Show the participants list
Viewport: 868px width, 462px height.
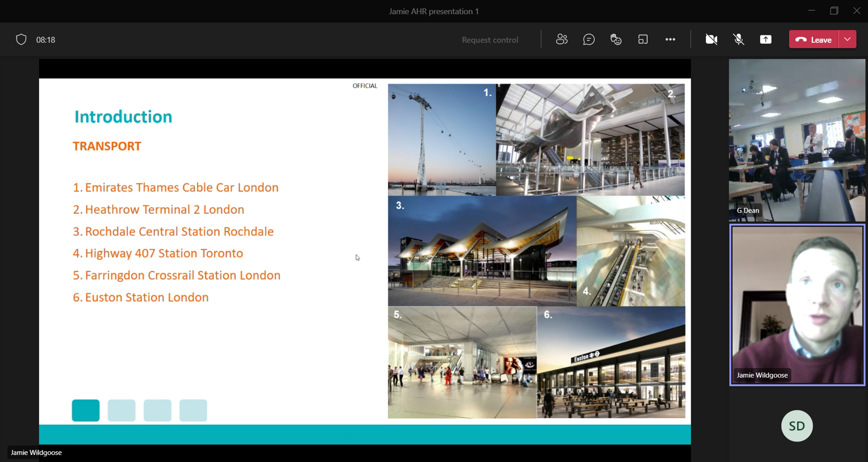coord(562,39)
